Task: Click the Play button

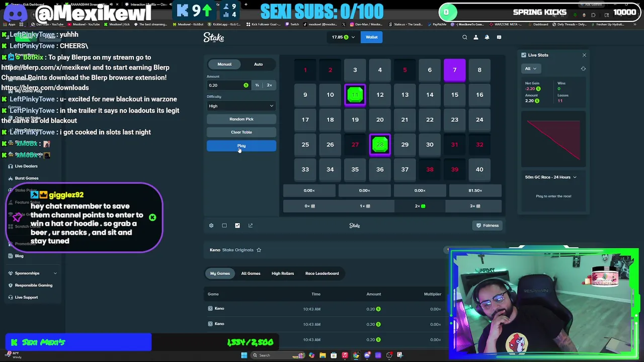Action: (x=242, y=146)
